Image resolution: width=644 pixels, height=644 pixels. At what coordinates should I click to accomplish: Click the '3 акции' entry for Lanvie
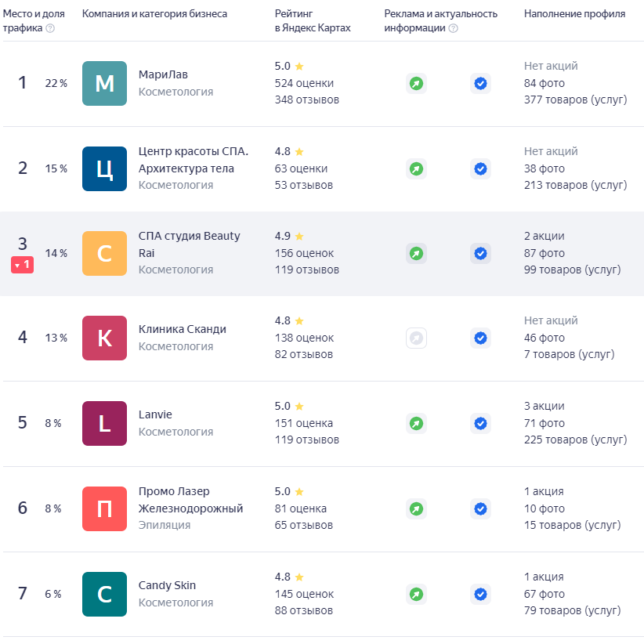click(545, 406)
